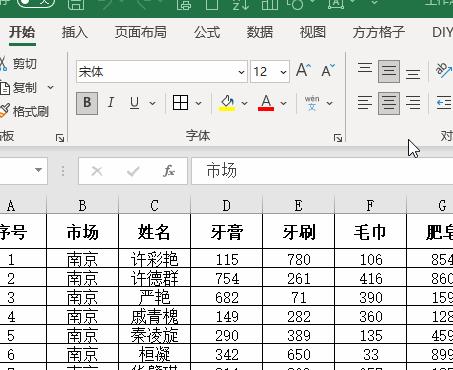This screenshot has height=370, width=453.
Task: Decrease font size icon
Action: 328,71
